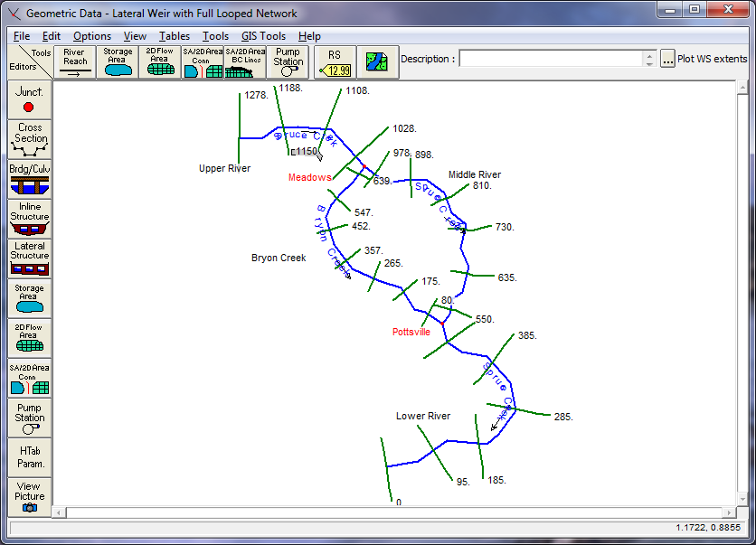Open the Tables menu
756x545 pixels.
click(x=175, y=36)
